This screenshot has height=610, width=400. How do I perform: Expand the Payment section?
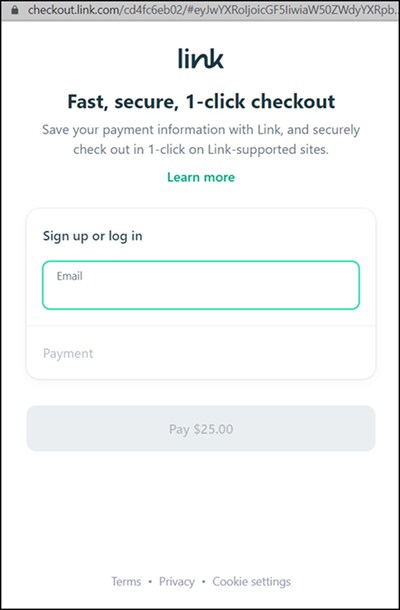tap(201, 353)
